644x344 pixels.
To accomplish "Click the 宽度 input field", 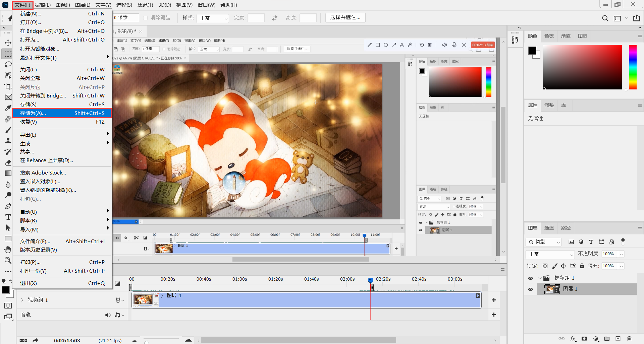I will point(256,18).
